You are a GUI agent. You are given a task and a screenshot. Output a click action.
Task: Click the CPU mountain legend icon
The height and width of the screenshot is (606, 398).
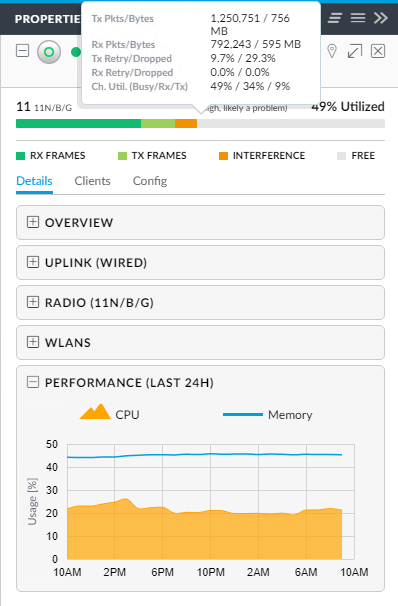pyautogui.click(x=95, y=412)
